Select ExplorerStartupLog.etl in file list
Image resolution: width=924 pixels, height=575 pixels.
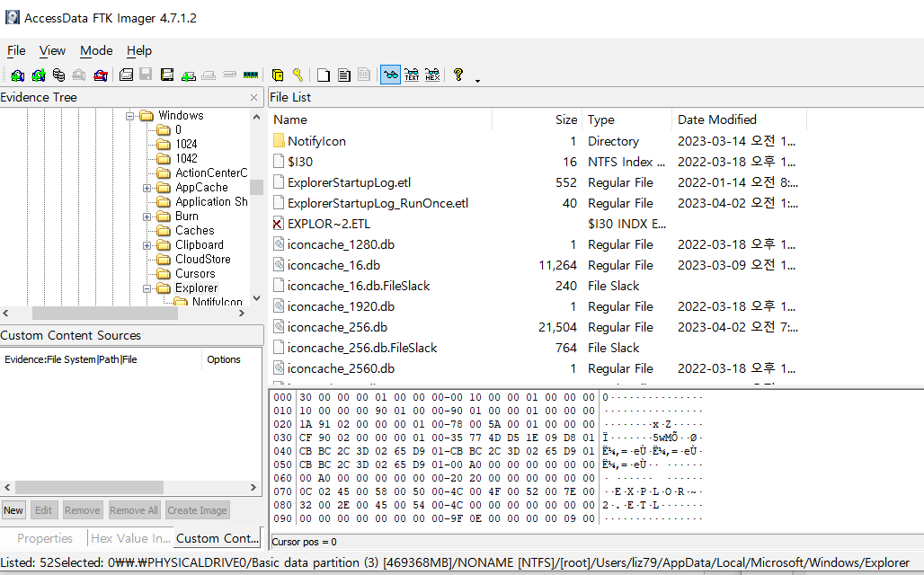pyautogui.click(x=349, y=182)
